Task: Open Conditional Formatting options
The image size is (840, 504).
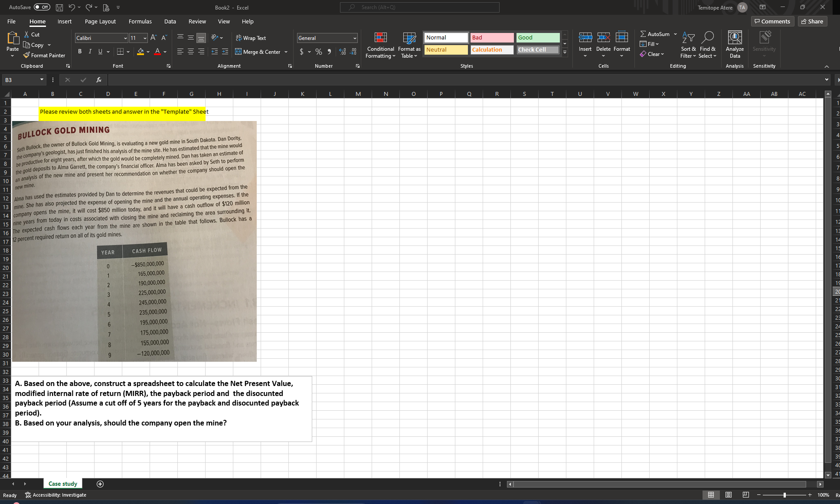Action: click(380, 45)
